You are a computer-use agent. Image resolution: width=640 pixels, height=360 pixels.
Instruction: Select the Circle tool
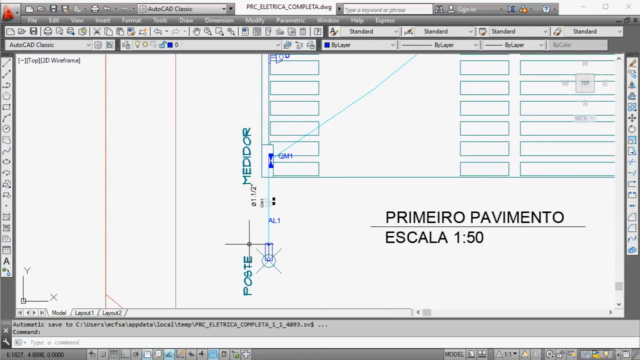click(x=7, y=129)
